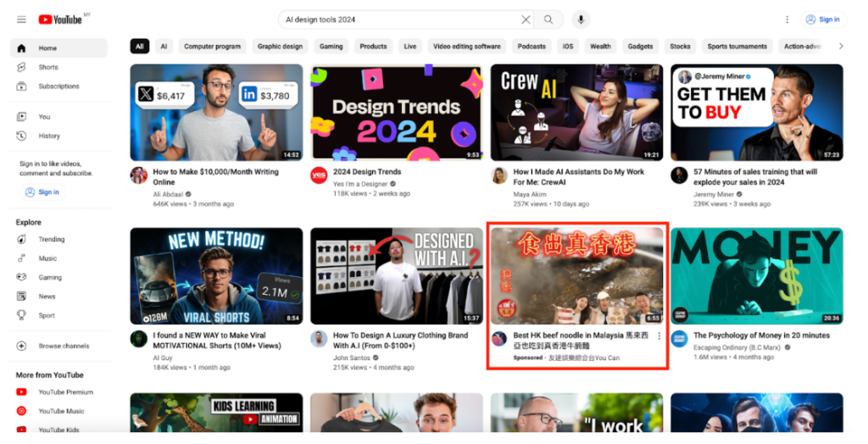
Task: Select the Computer program chip
Action: (213, 47)
